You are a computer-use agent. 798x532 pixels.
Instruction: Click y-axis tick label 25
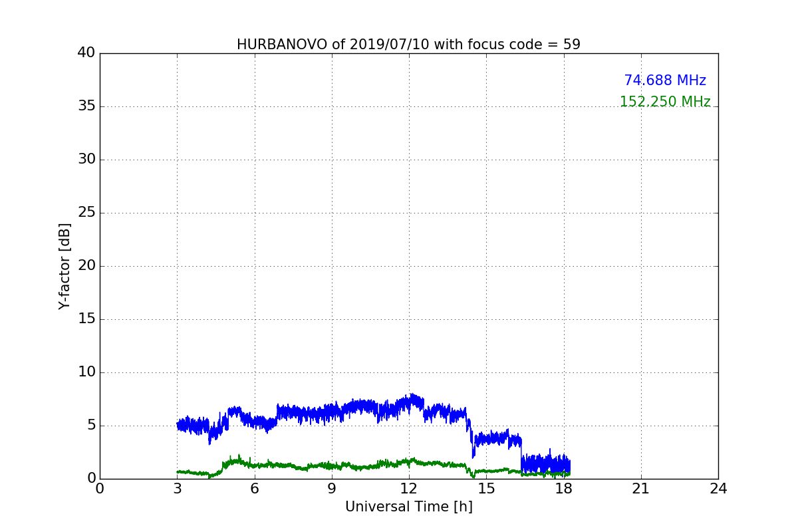pyautogui.click(x=86, y=213)
